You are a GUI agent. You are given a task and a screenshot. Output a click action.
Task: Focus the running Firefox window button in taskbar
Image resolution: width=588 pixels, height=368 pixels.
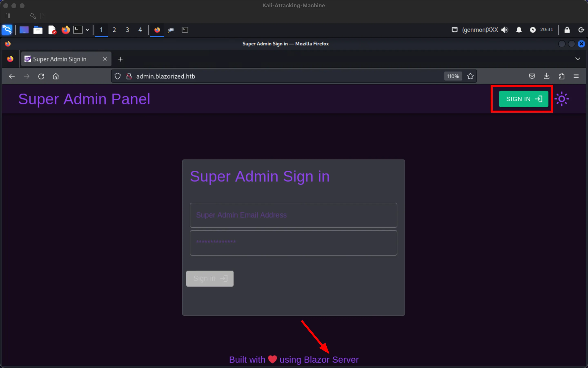157,30
